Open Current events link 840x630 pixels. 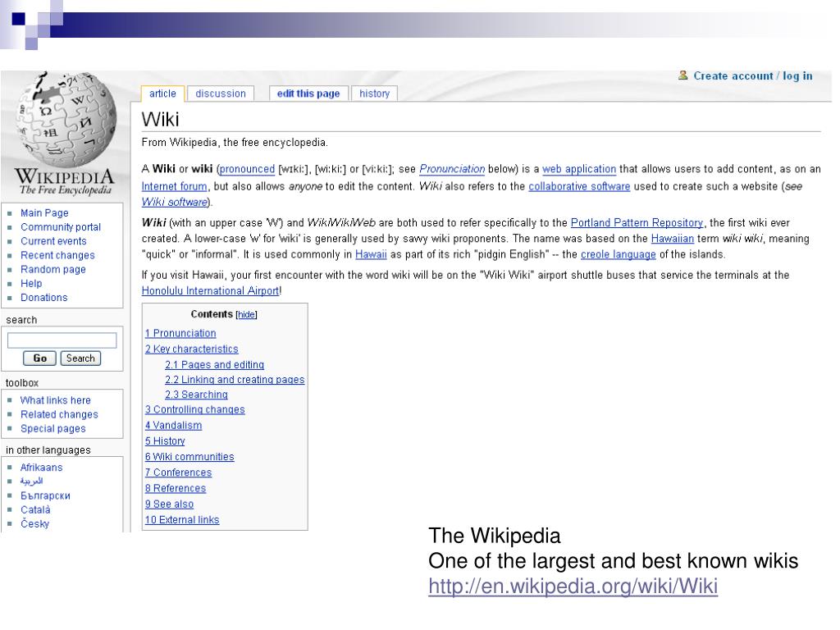(x=53, y=241)
